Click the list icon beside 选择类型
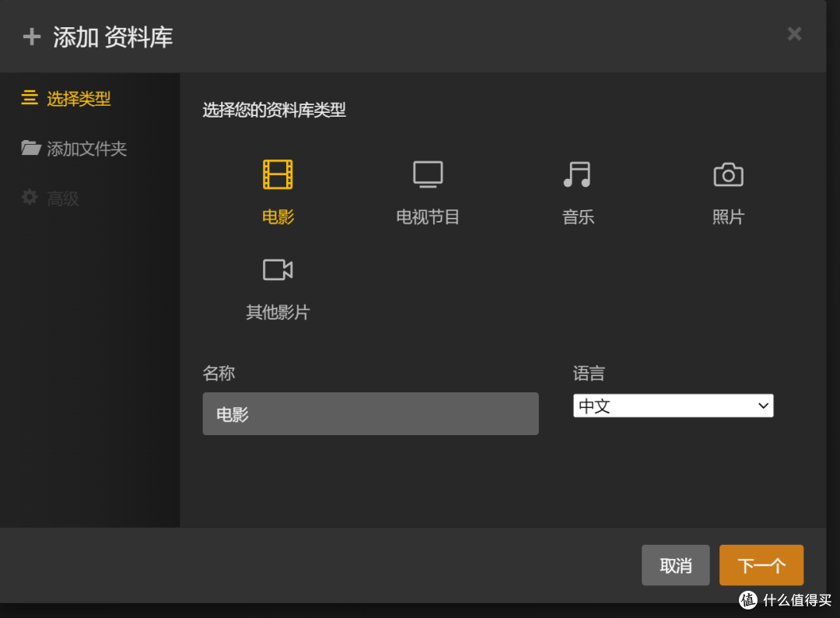This screenshot has height=618, width=840. (30, 97)
